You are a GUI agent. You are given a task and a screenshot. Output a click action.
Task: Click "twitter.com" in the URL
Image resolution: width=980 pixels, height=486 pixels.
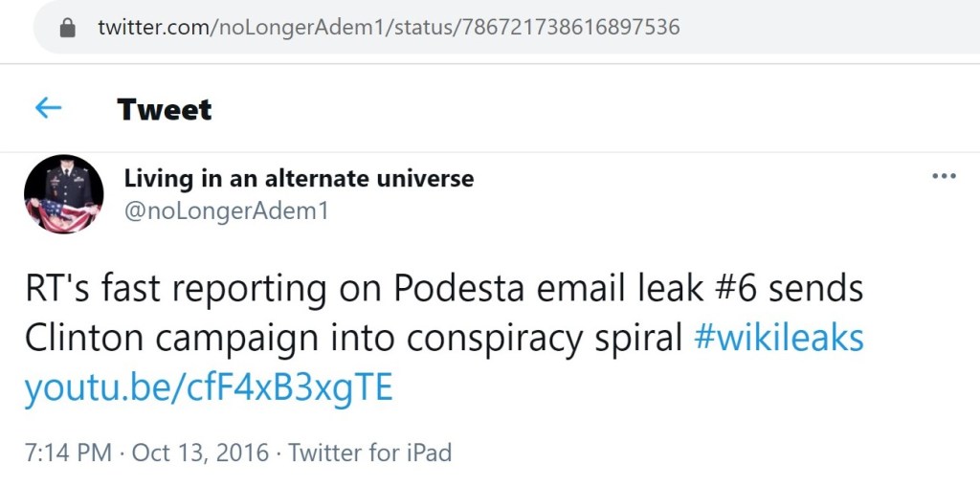click(x=156, y=28)
